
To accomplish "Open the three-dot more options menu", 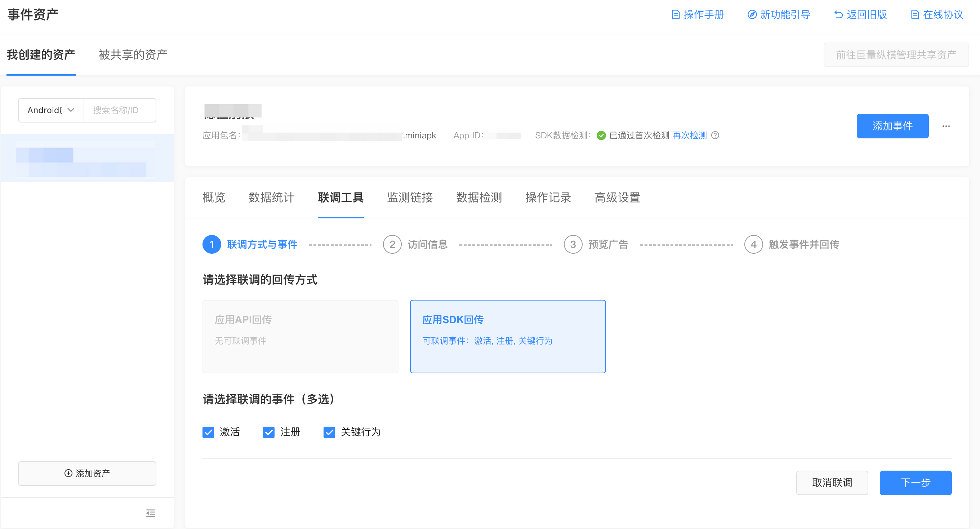I will (x=946, y=126).
